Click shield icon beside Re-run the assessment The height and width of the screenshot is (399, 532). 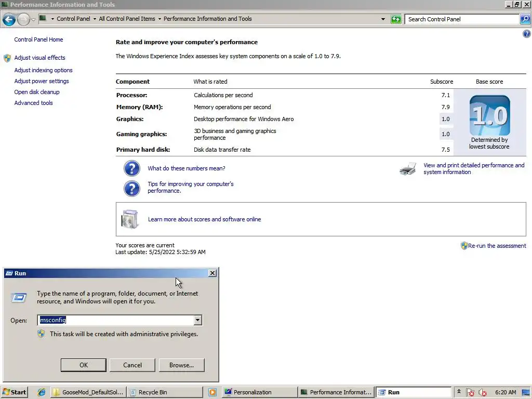coord(464,246)
